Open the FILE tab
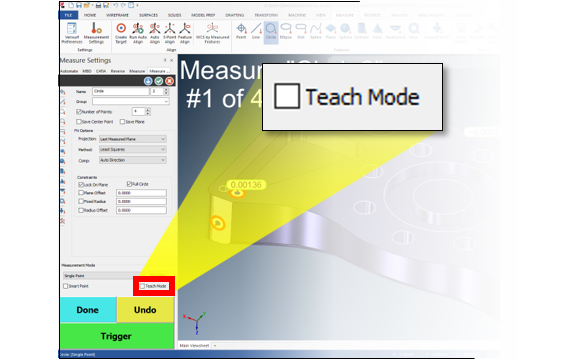 click(69, 15)
